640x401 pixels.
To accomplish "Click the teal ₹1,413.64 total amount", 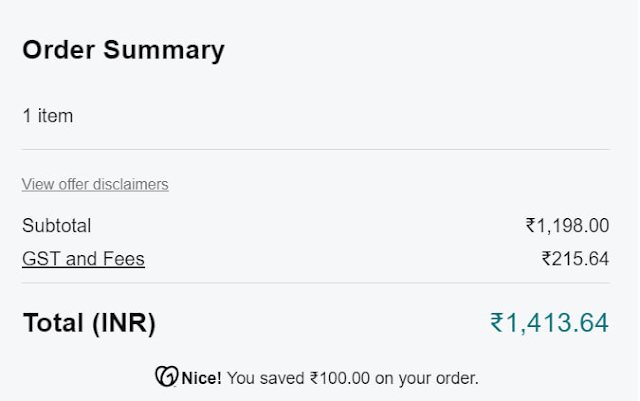I will (549, 323).
